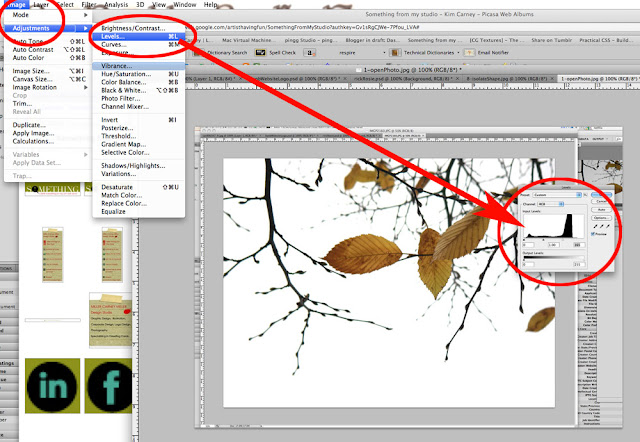
Task: Choose Selective Color adjustment
Action: coord(139,152)
